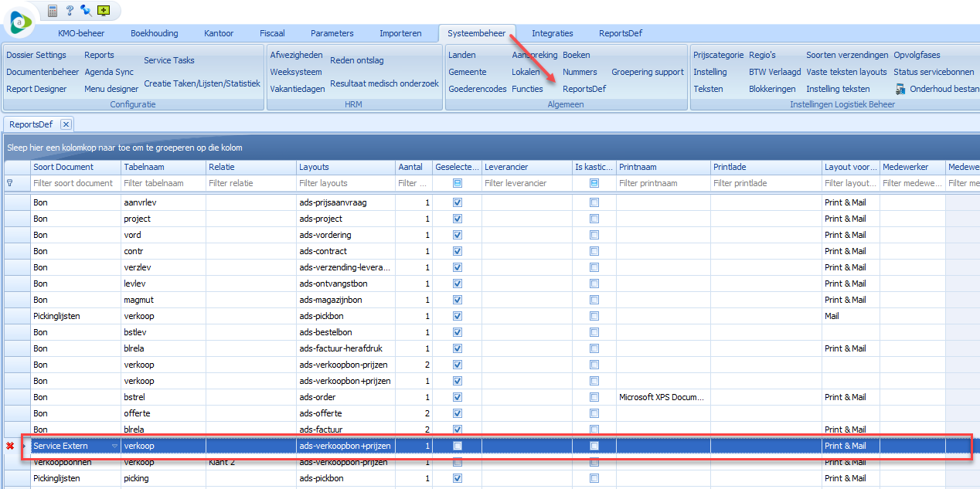
Task: Click the red X row error icon
Action: 10,446
